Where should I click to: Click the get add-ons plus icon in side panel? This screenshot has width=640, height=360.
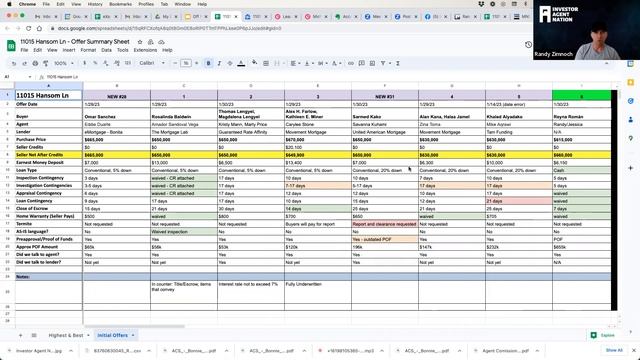(x=631, y=168)
